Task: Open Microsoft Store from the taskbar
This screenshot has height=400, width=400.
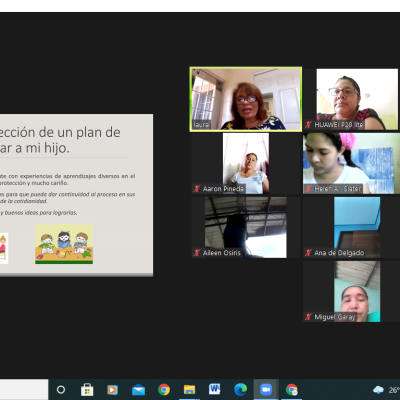Action: [87, 389]
